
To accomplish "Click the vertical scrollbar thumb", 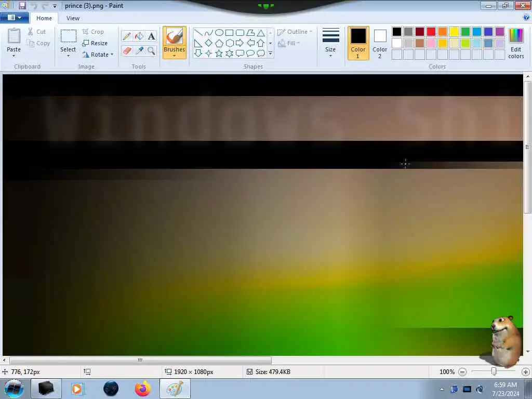I will tap(527, 147).
